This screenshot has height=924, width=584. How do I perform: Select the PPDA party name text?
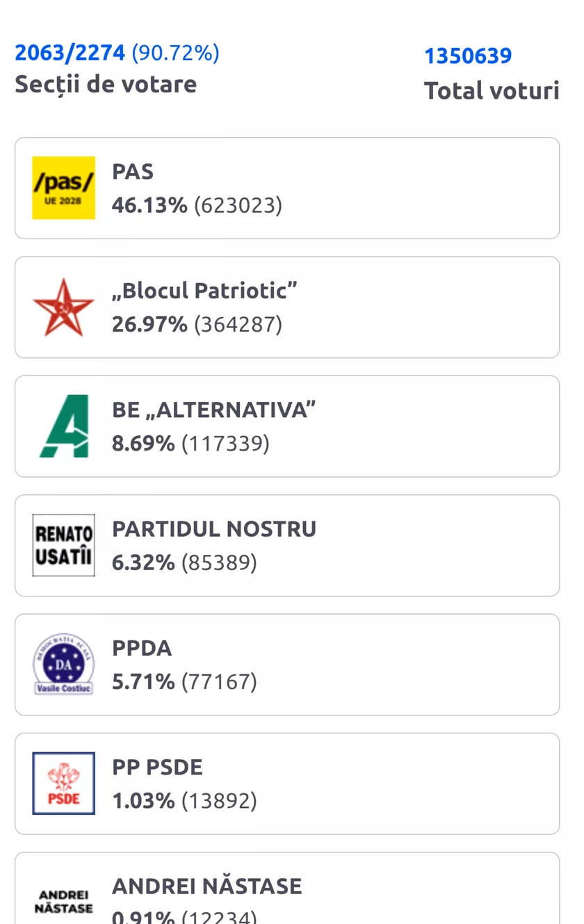pos(142,649)
